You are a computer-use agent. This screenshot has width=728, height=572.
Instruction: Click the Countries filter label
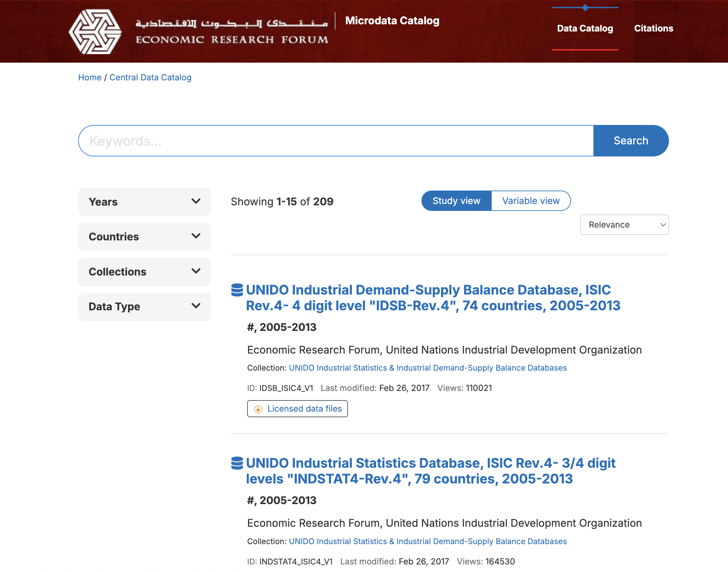coord(114,237)
